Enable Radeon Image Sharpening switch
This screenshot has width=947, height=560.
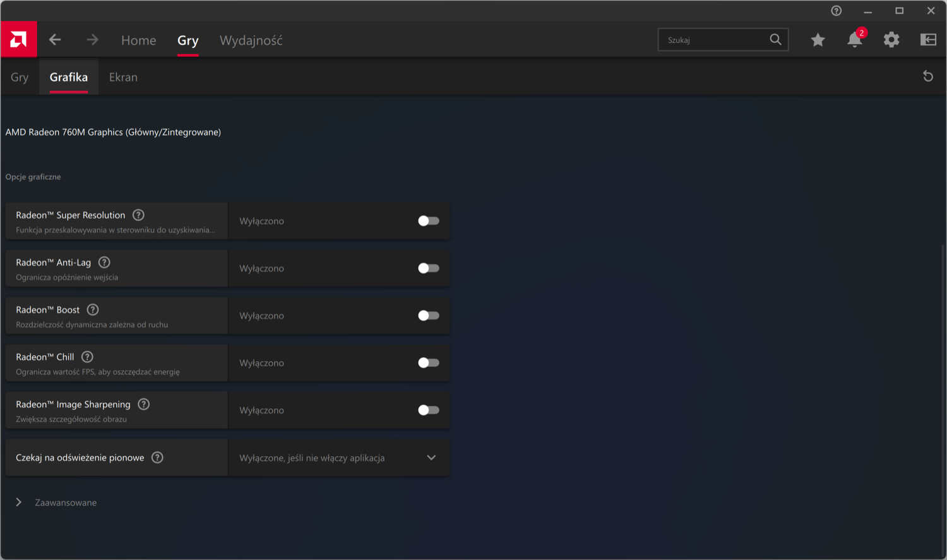pos(429,410)
